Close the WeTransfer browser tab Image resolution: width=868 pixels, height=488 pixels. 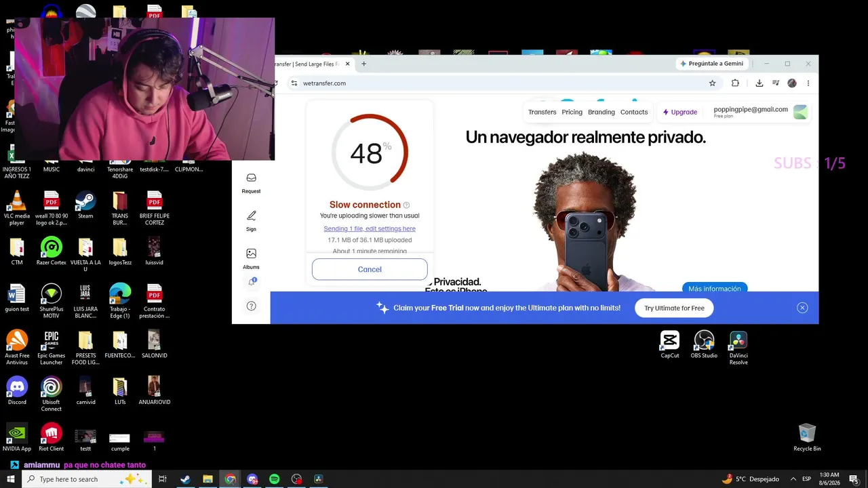click(348, 64)
